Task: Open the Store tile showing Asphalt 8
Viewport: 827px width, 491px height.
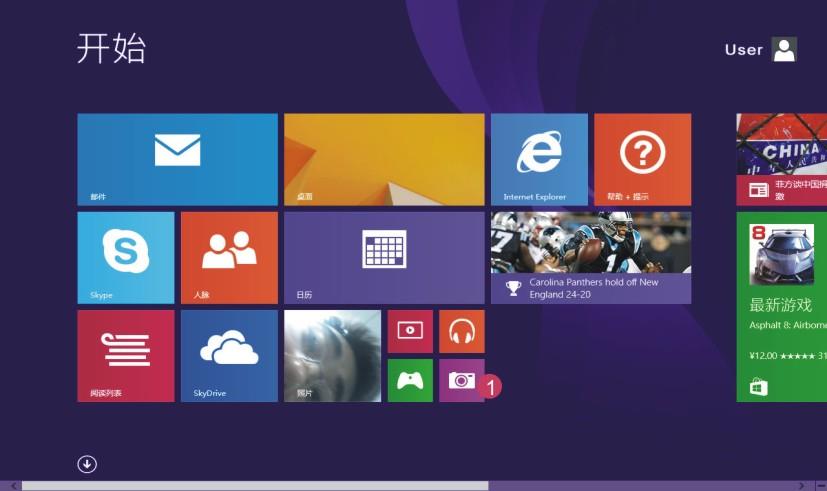Action: (782, 307)
